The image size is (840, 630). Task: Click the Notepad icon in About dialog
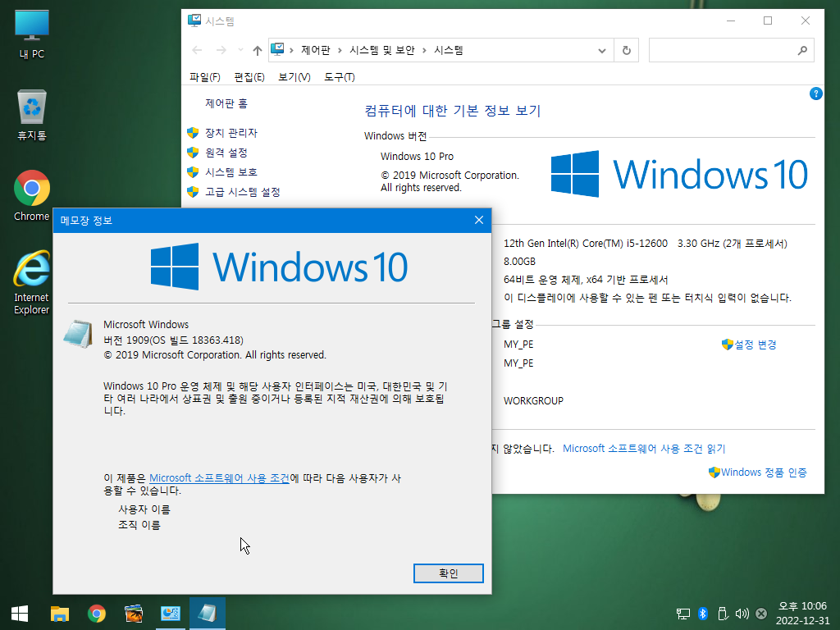click(78, 334)
